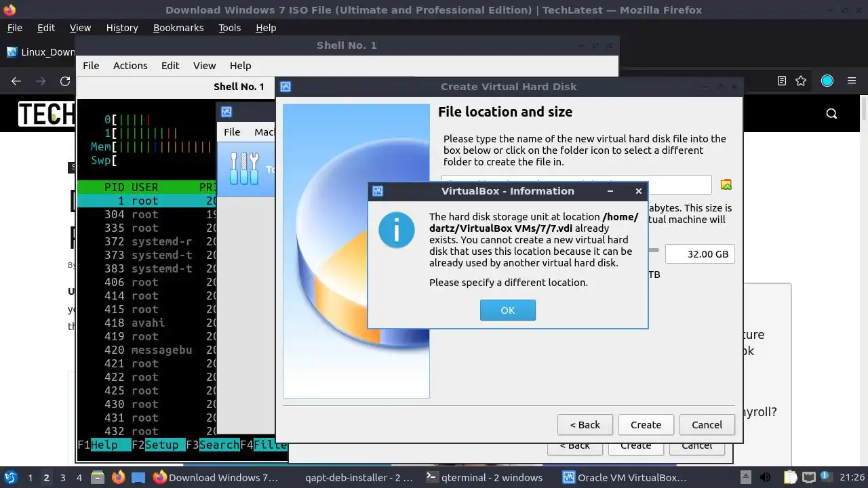
Task: Open Bookmarks menu in Firefox
Action: tap(178, 28)
